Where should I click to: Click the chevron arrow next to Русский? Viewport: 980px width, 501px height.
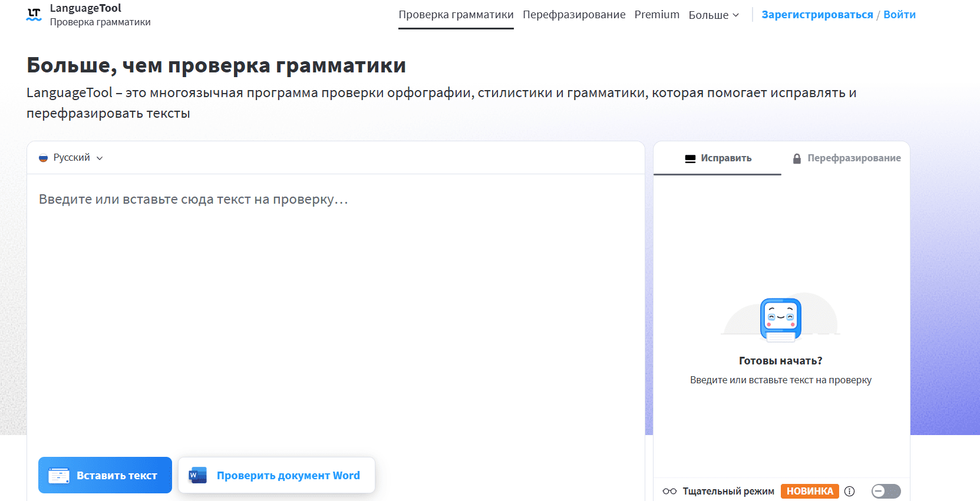click(x=100, y=158)
